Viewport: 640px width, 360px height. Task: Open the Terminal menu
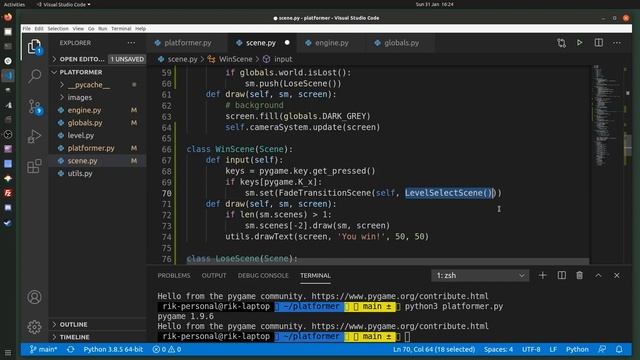[121, 29]
